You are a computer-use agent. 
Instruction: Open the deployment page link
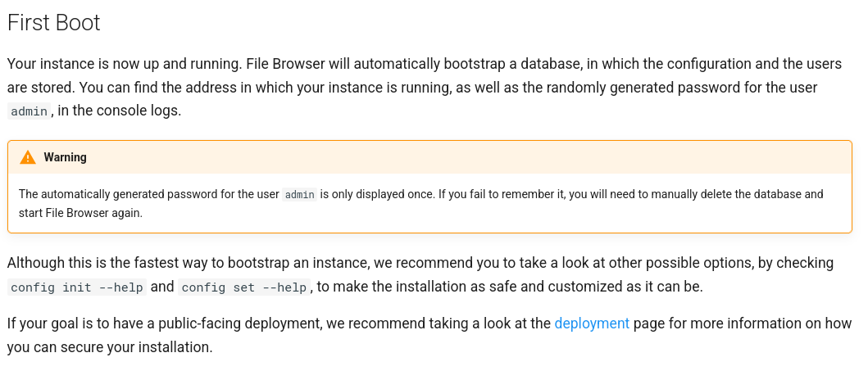point(592,323)
